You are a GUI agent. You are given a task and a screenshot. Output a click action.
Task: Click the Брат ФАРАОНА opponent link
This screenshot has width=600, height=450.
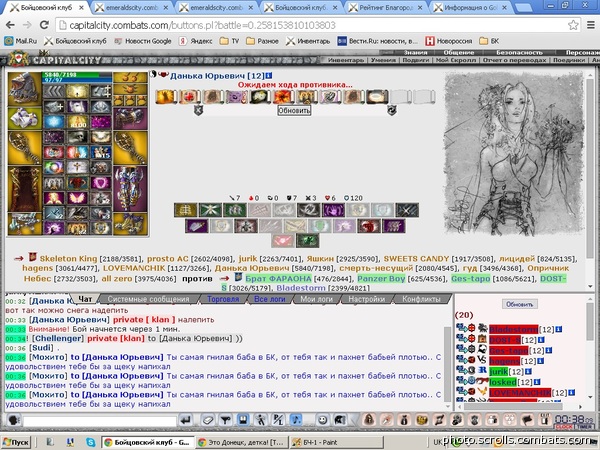point(278,279)
